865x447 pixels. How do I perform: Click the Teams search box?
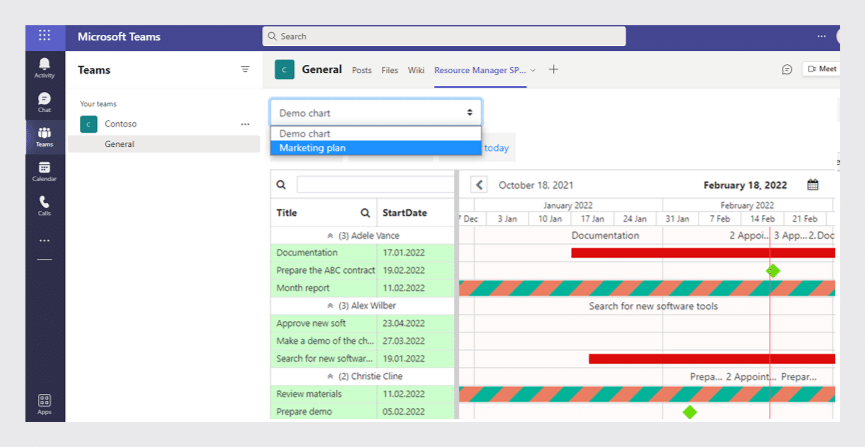444,36
